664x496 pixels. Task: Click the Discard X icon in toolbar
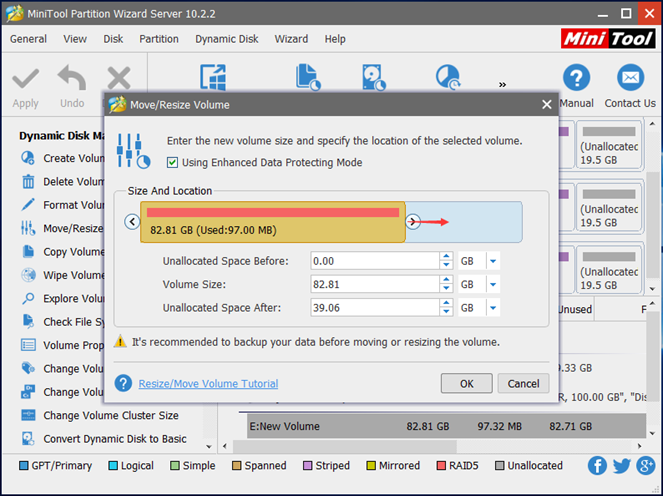pyautogui.click(x=119, y=78)
